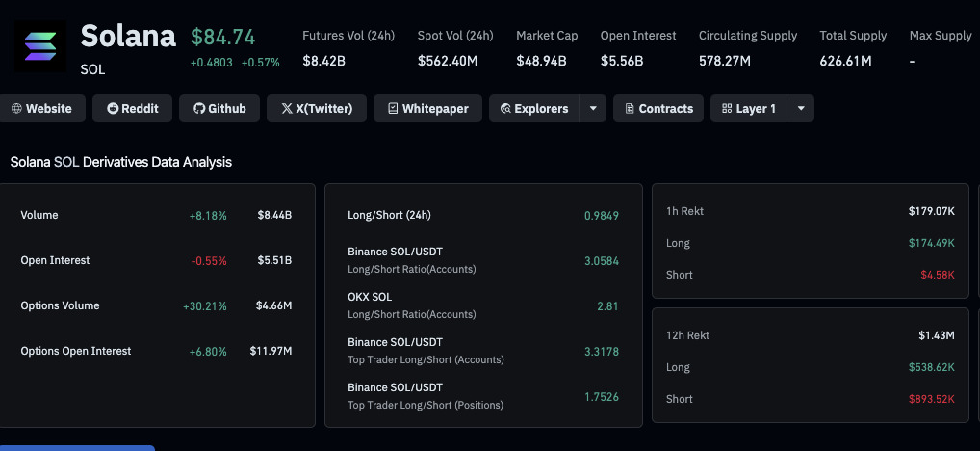Click the 12h Short liquidations $893.52K

(931, 399)
